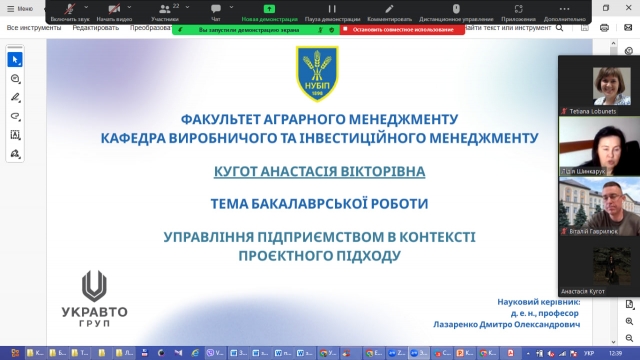
Task: Click the НУБіП university logo
Action: pyautogui.click(x=317, y=73)
